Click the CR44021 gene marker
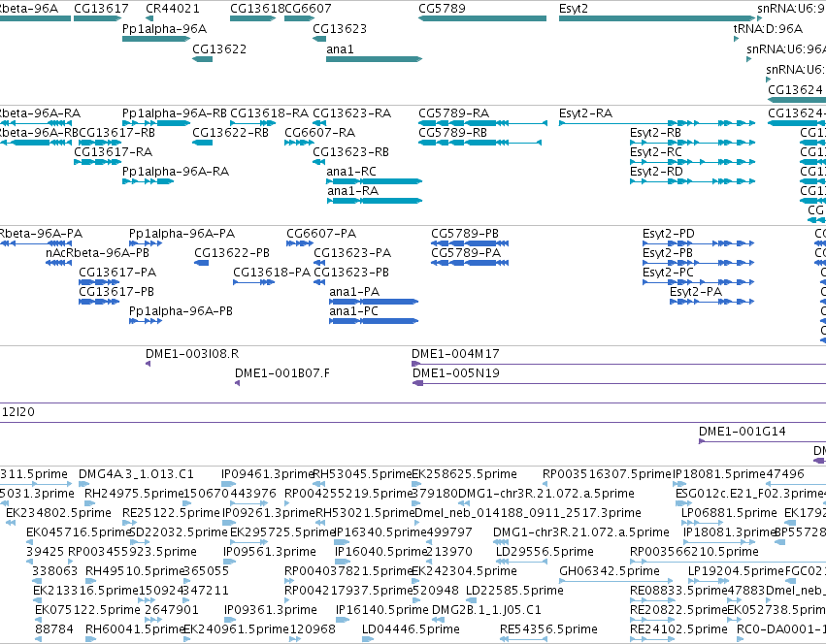The height and width of the screenshot is (644, 826). 149,18
